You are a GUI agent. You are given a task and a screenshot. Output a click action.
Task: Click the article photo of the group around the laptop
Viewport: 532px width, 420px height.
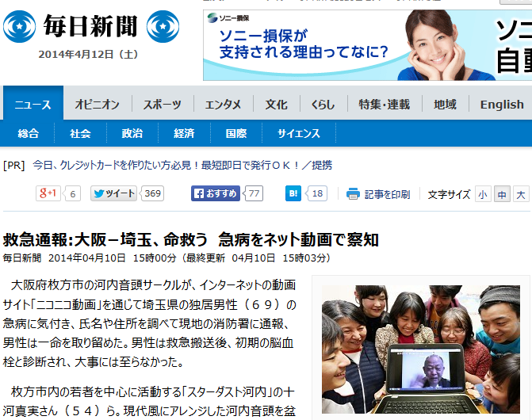click(421, 349)
